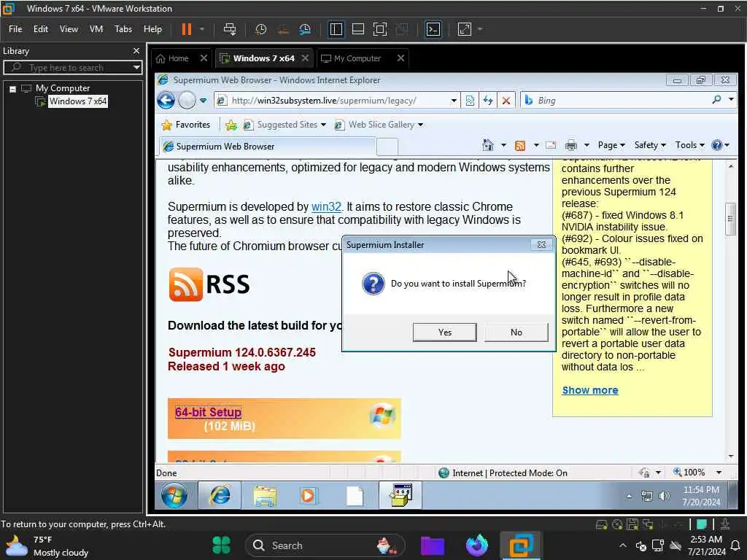The image size is (747, 560).
Task: Click Yes to install Supermium
Action: (444, 332)
